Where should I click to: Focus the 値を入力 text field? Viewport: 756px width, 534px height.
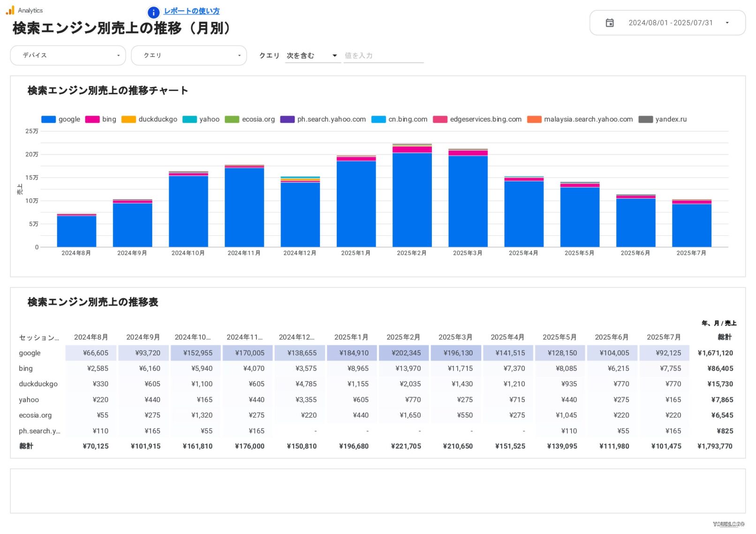pyautogui.click(x=383, y=56)
